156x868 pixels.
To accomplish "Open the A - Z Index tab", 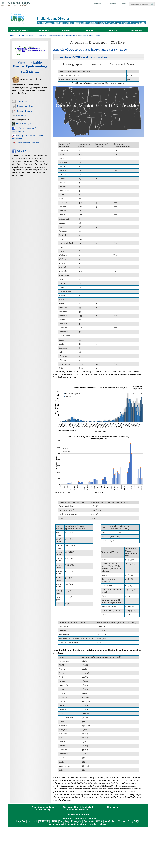I will coord(123,23).
